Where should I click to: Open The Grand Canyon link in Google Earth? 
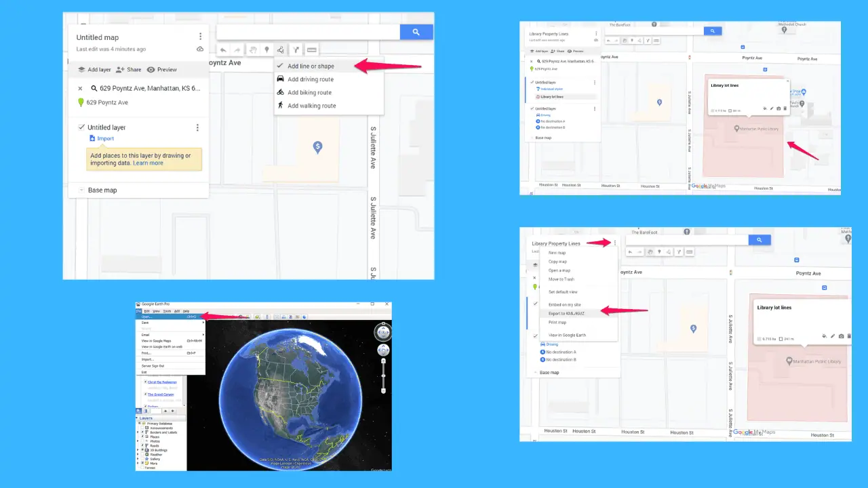(x=161, y=394)
